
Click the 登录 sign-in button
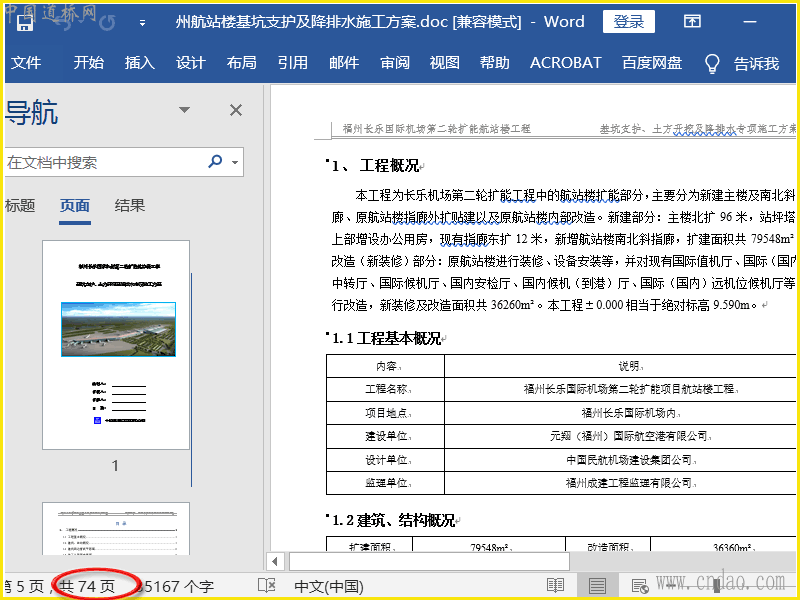(629, 22)
